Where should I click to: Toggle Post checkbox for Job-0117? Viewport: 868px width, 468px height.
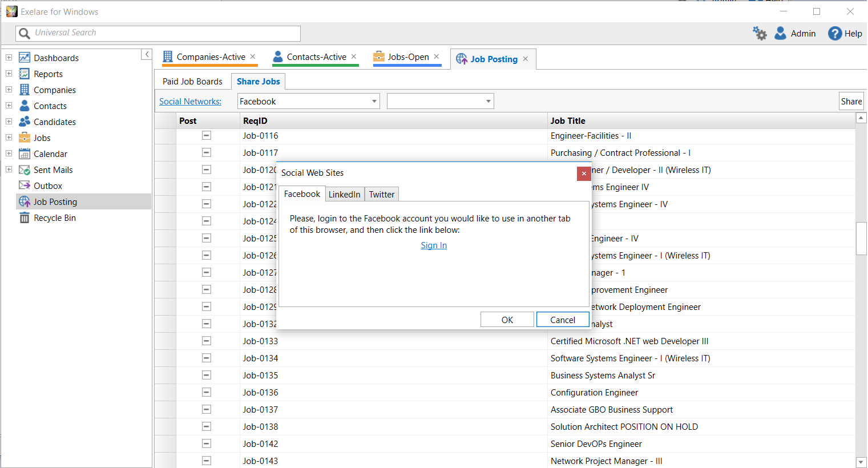[207, 152]
